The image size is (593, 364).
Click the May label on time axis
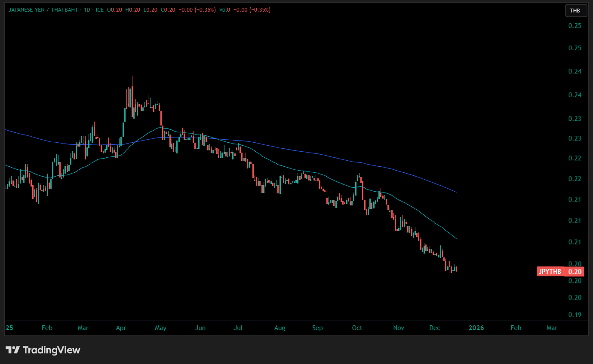[160, 328]
